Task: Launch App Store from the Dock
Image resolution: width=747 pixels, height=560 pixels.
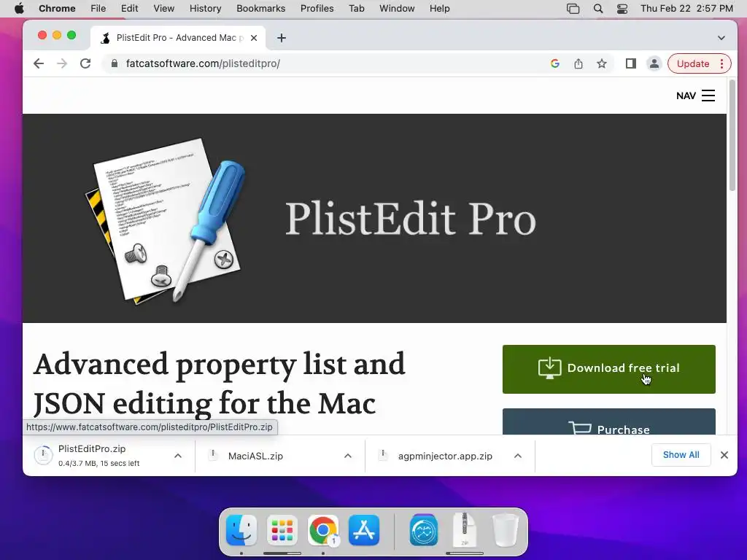Action: (x=364, y=529)
